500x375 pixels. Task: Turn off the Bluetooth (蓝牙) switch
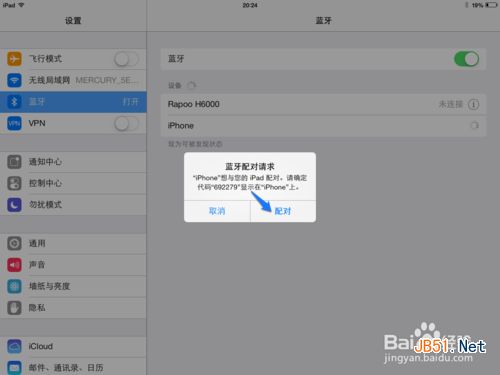[467, 59]
